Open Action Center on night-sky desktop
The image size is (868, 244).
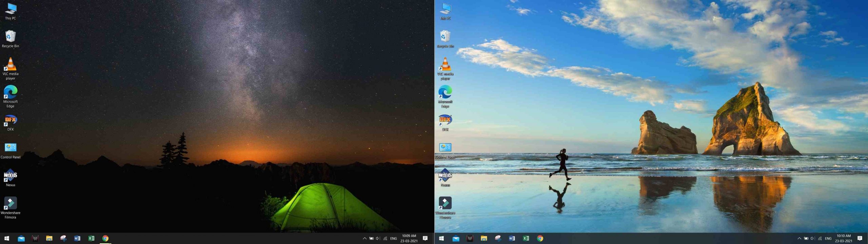pyautogui.click(x=425, y=238)
